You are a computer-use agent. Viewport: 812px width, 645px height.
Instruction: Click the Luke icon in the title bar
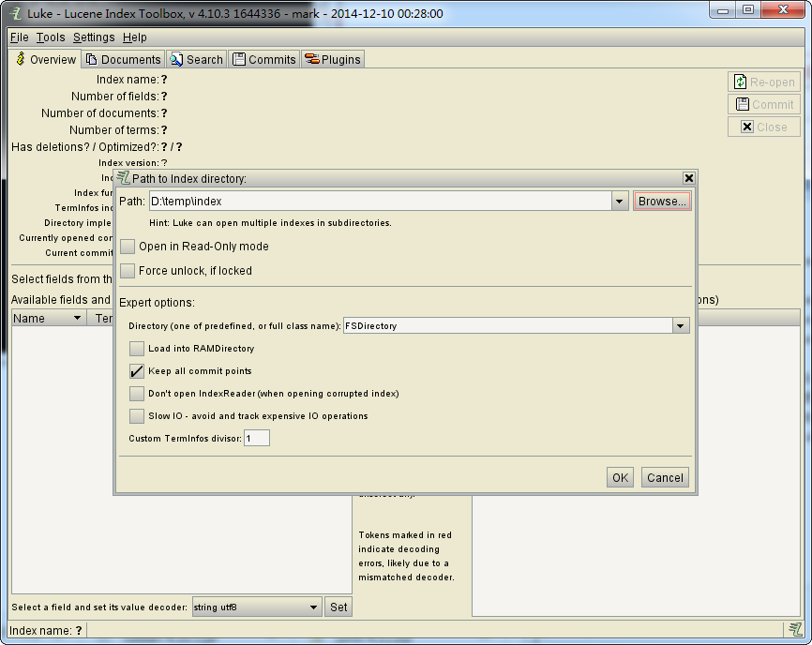click(15, 13)
